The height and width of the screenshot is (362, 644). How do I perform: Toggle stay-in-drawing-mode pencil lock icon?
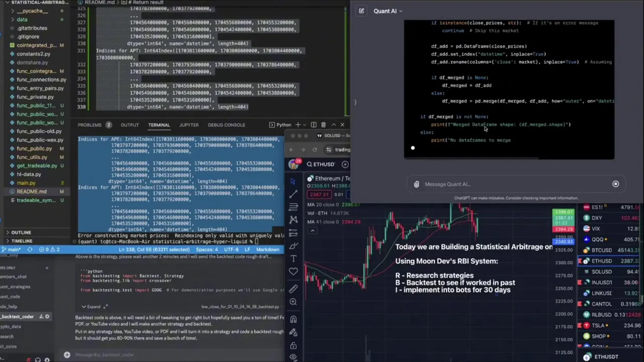[293, 332]
